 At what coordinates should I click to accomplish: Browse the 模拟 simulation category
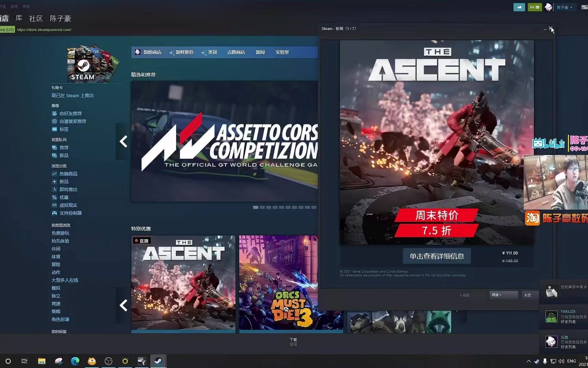tap(56, 288)
